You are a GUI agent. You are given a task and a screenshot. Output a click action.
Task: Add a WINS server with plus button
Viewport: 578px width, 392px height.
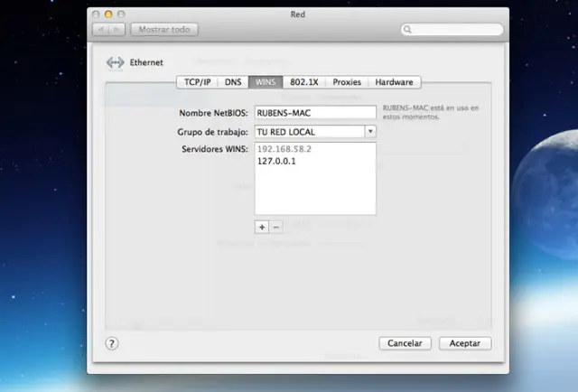(x=262, y=227)
